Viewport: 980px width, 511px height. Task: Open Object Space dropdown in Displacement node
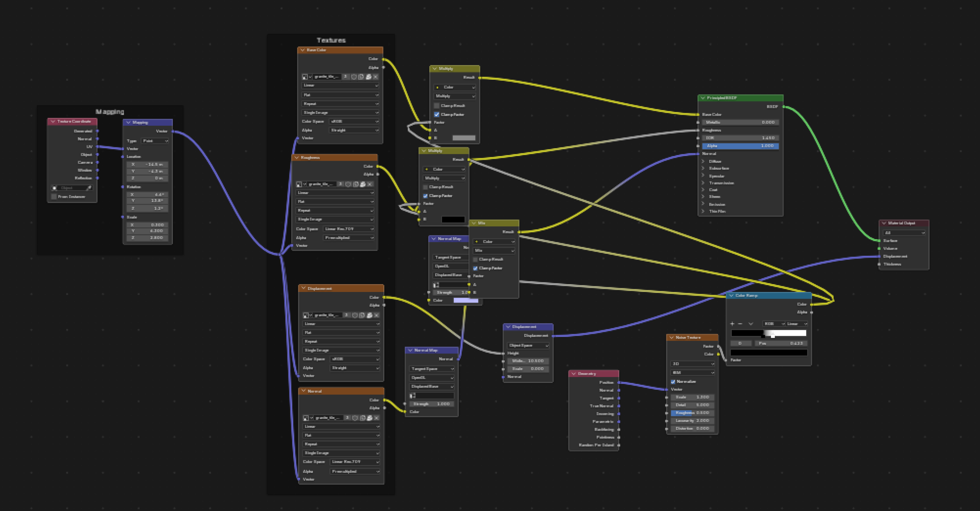528,346
